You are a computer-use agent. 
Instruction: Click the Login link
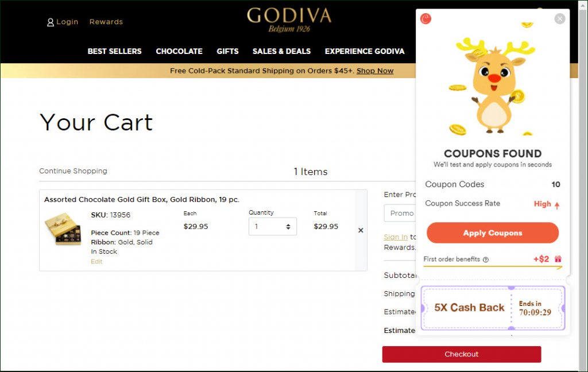point(67,22)
